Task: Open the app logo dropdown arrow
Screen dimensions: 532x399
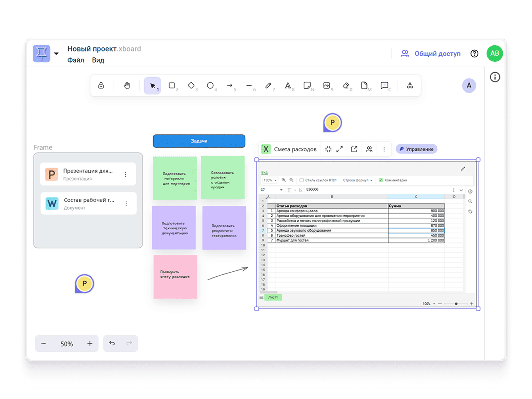Action: 56,54
